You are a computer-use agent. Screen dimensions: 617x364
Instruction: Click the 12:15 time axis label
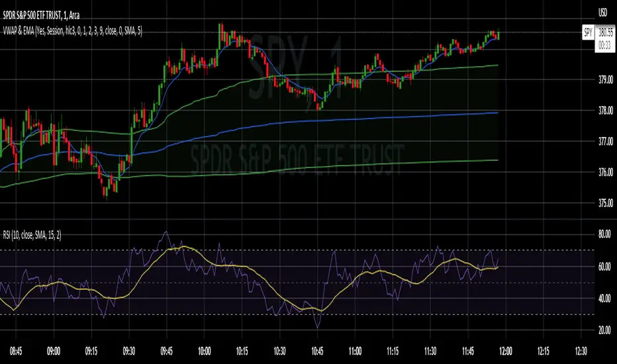[x=544, y=351]
